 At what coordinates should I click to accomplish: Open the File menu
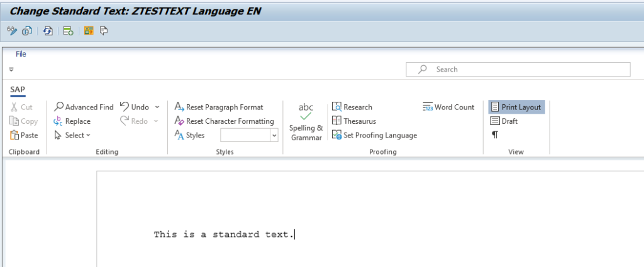tap(21, 54)
